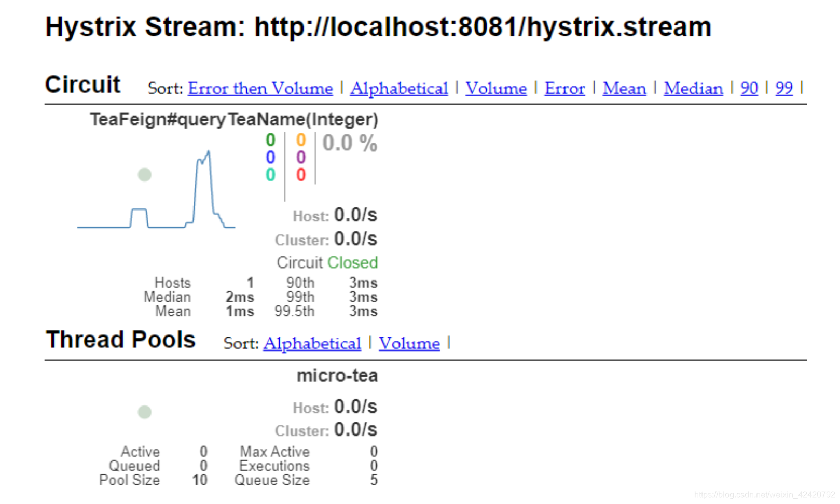Click the Thread Pools section heading

(120, 340)
